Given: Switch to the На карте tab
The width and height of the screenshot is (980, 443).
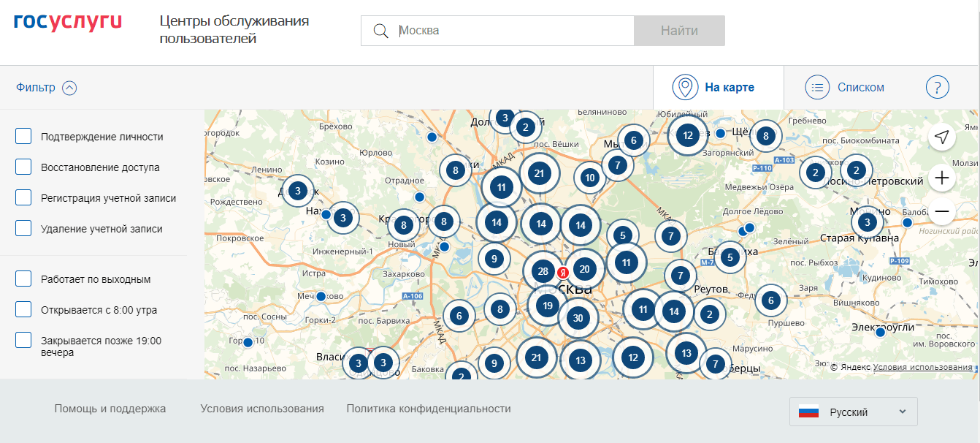Looking at the screenshot, I should click(718, 88).
